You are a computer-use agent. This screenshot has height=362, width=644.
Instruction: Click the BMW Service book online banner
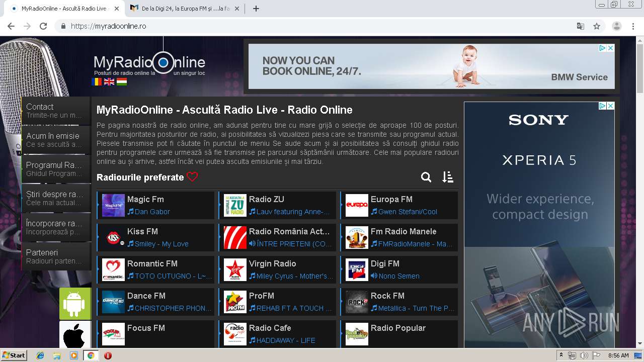click(431, 66)
